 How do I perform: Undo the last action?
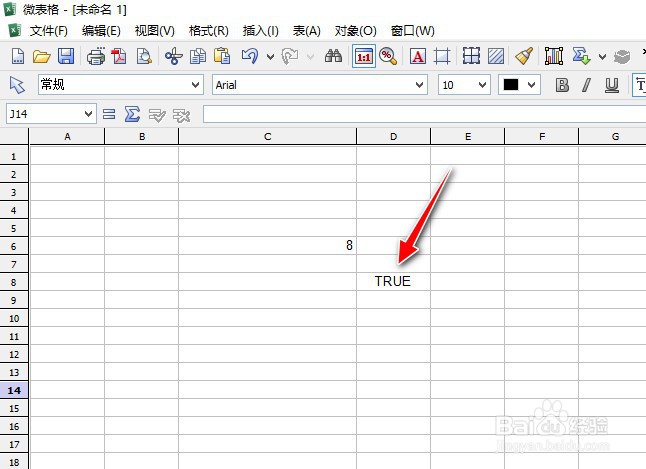(x=250, y=56)
